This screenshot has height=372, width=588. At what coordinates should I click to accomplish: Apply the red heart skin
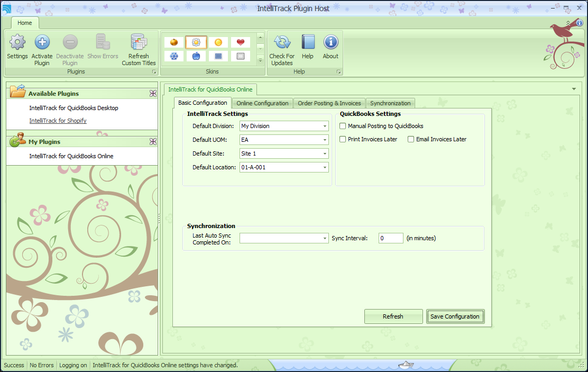(241, 42)
